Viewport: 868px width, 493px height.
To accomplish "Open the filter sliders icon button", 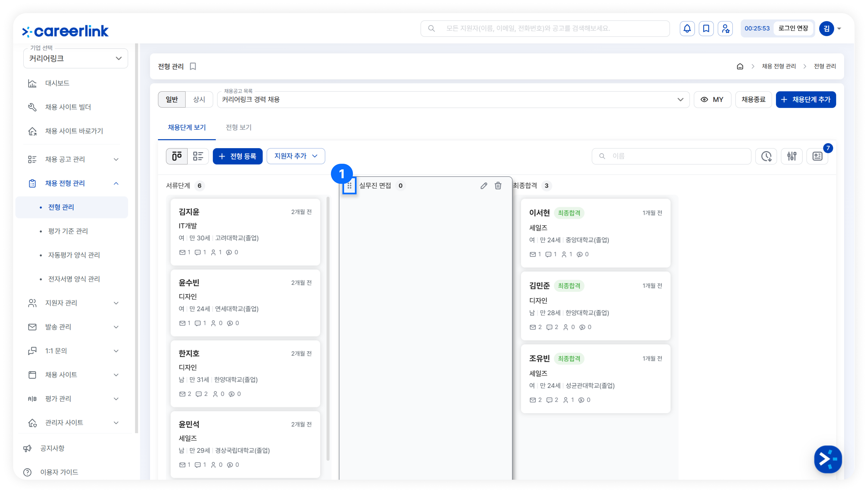I will (x=792, y=156).
